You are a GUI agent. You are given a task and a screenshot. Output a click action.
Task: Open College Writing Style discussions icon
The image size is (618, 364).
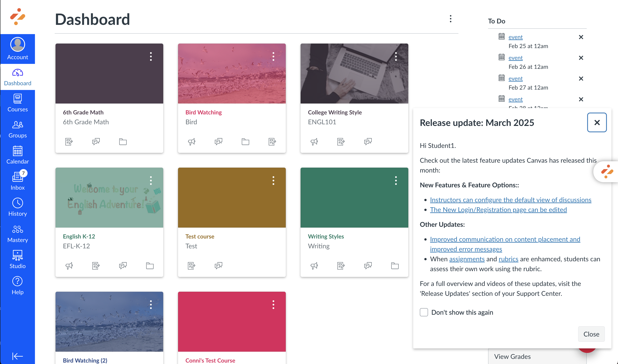click(x=368, y=142)
